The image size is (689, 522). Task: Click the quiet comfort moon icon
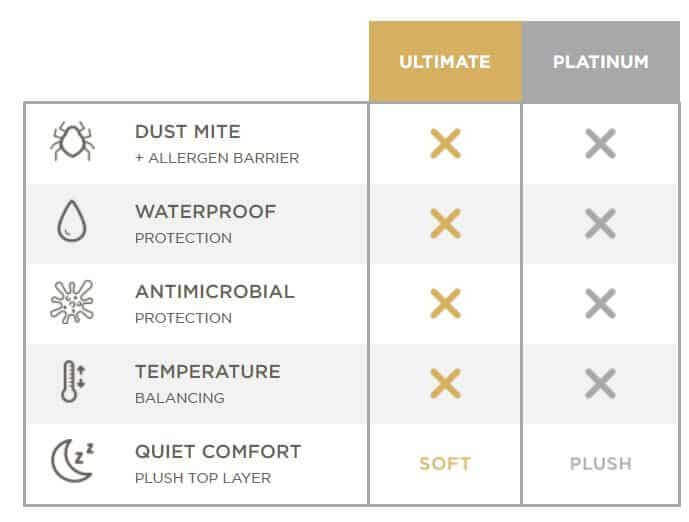tap(72, 463)
